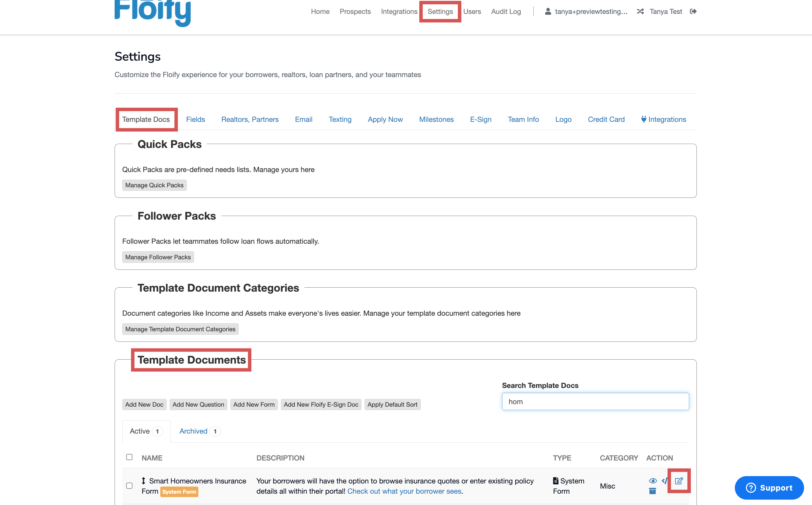Follow 'Check out what your borrower sees' link
Viewport: 812px width, 505px height.
[x=404, y=491]
